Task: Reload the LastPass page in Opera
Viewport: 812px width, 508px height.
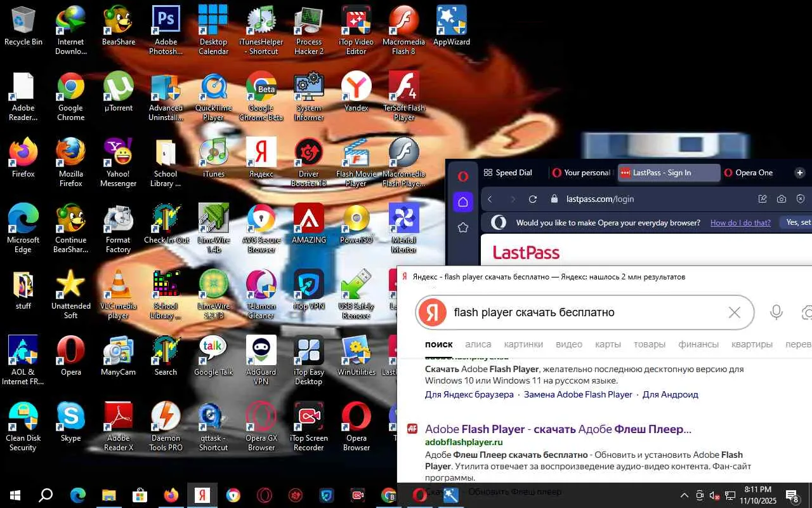Action: 533,199
